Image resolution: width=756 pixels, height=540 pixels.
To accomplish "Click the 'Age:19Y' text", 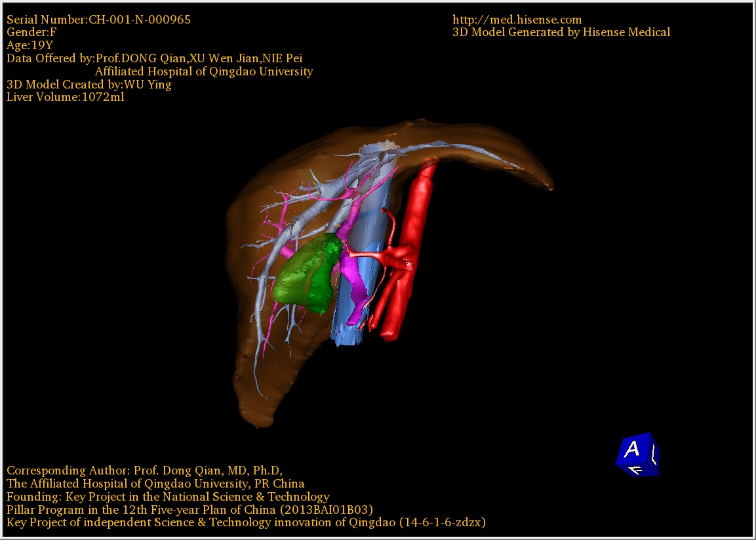I will (30, 45).
